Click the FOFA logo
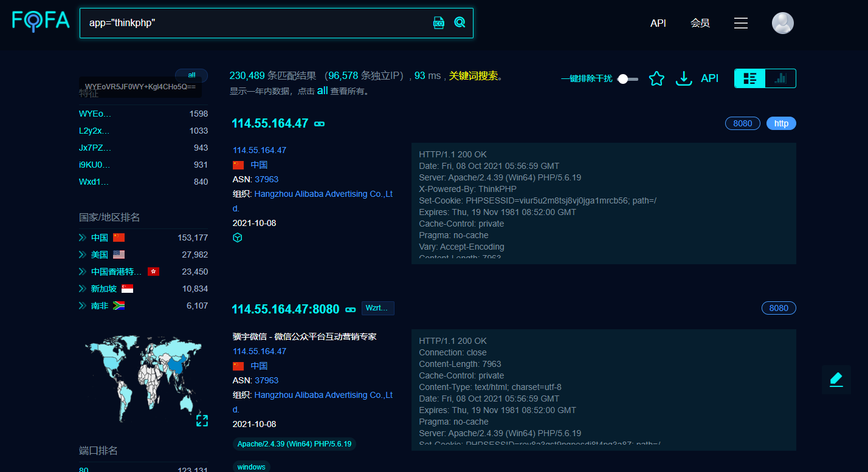 tap(41, 21)
